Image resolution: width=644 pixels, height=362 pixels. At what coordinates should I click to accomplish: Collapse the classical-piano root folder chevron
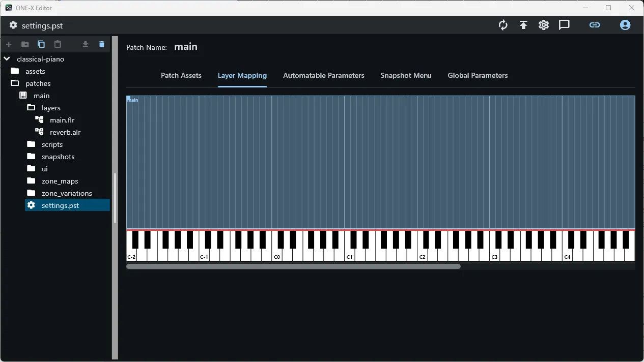click(x=7, y=59)
